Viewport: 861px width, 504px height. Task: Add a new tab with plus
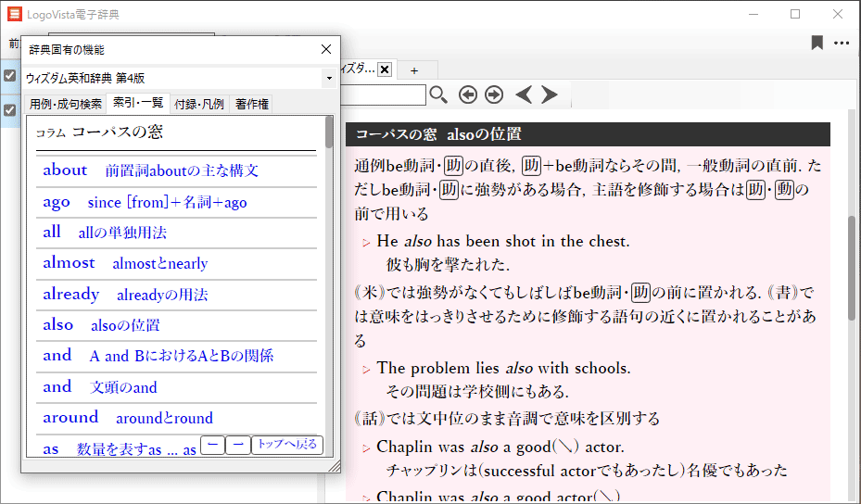(x=414, y=70)
